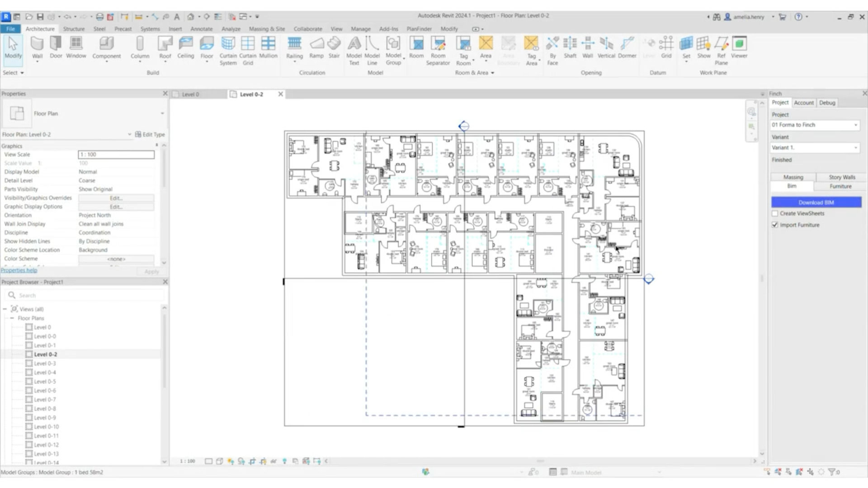The image size is (868, 488).
Task: Select the Wall tool in ribbon
Action: click(x=37, y=47)
